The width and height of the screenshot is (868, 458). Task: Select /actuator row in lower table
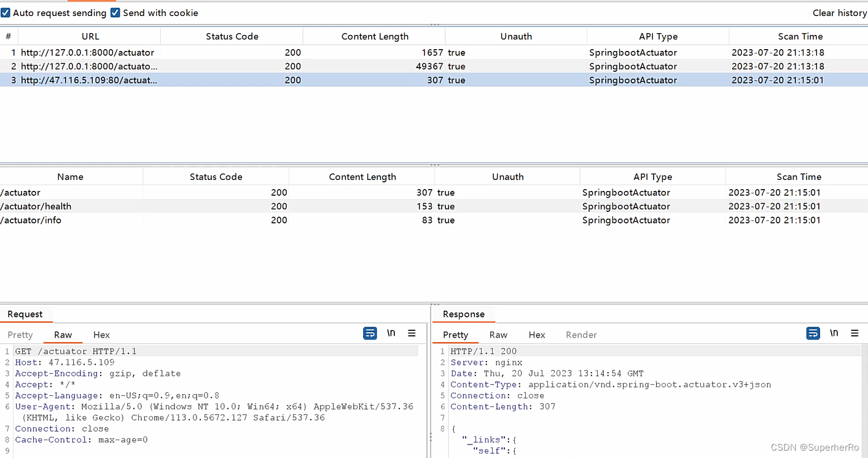point(434,193)
